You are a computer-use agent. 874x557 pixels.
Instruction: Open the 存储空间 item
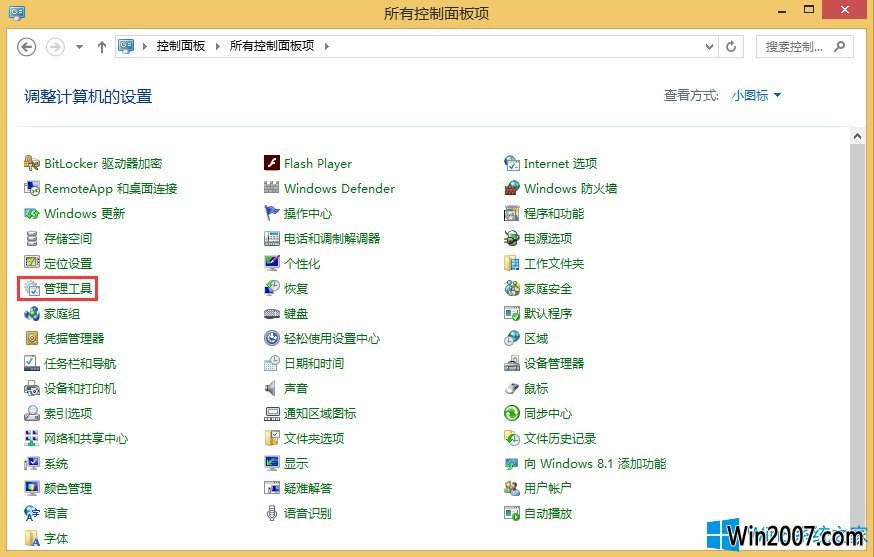pyautogui.click(x=58, y=238)
